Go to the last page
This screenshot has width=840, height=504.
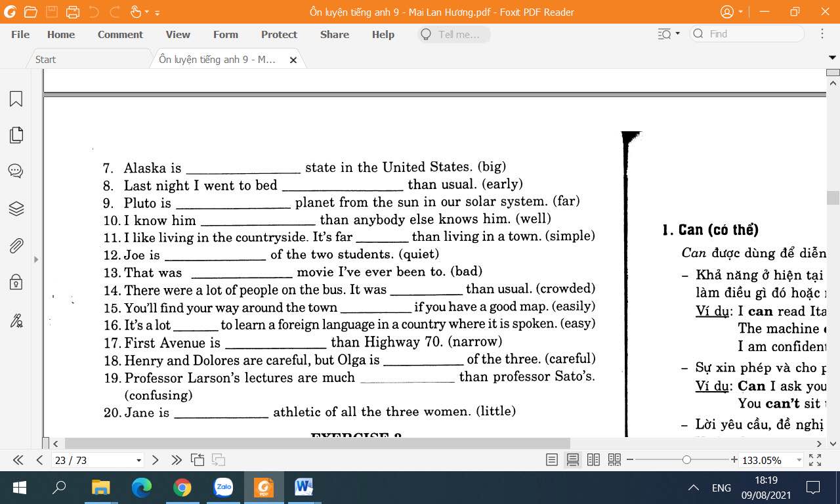(x=177, y=460)
